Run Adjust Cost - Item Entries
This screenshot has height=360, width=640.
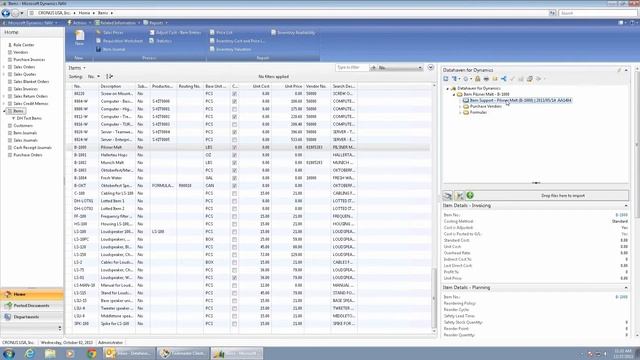coord(175,32)
